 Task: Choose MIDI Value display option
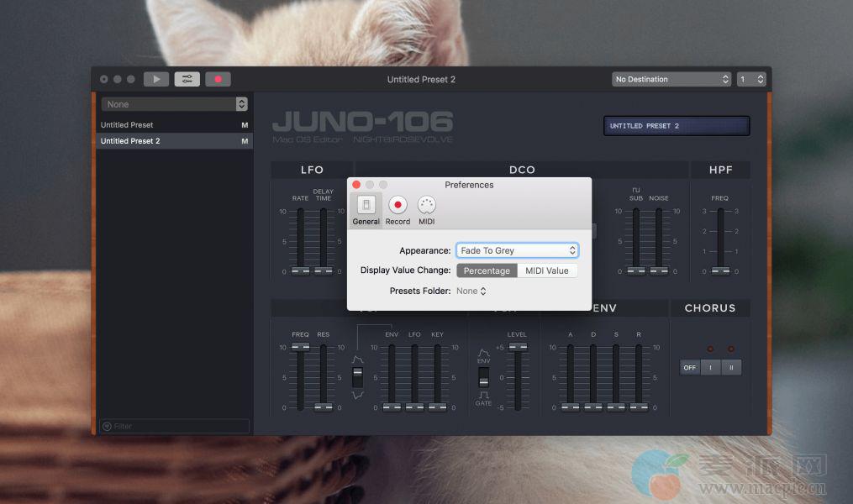pos(547,270)
